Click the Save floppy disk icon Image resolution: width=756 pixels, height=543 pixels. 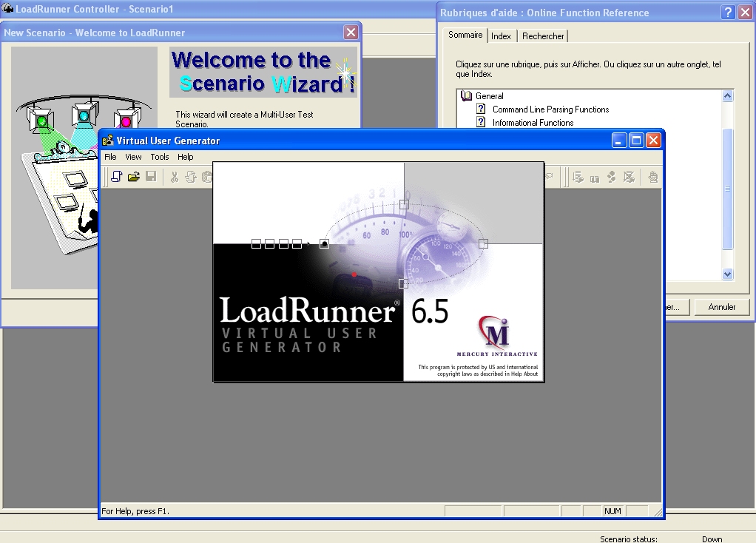pyautogui.click(x=151, y=177)
